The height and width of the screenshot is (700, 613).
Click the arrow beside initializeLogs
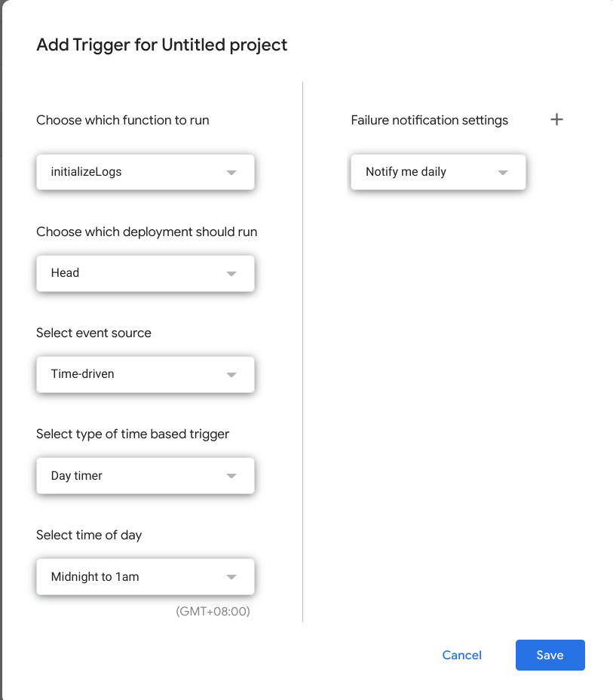point(231,173)
